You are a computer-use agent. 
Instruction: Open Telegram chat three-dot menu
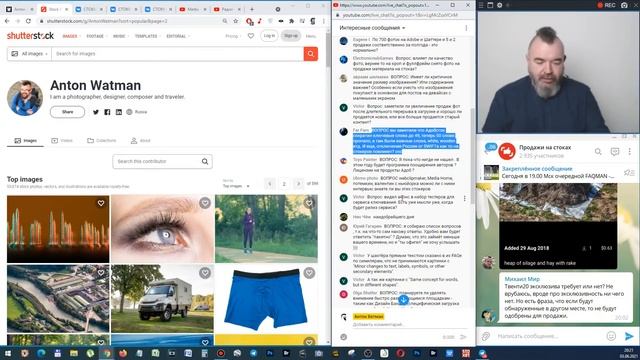click(629, 151)
